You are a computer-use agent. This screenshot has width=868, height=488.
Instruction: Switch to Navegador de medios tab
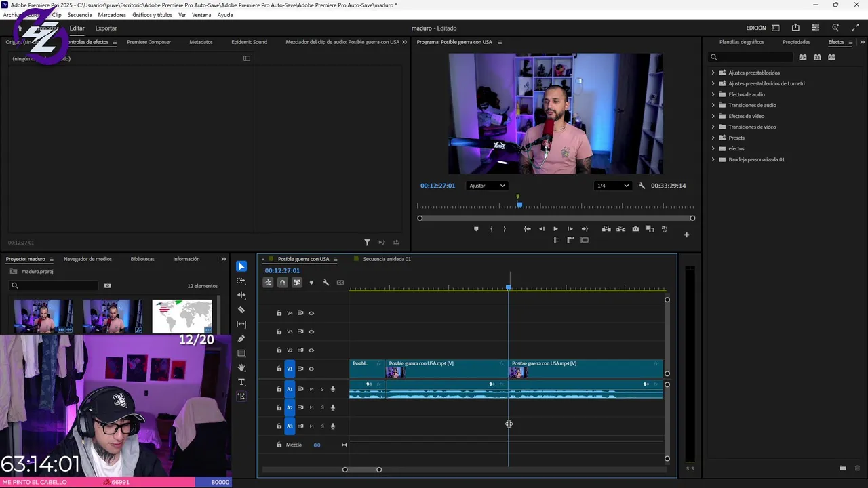[87, 259]
